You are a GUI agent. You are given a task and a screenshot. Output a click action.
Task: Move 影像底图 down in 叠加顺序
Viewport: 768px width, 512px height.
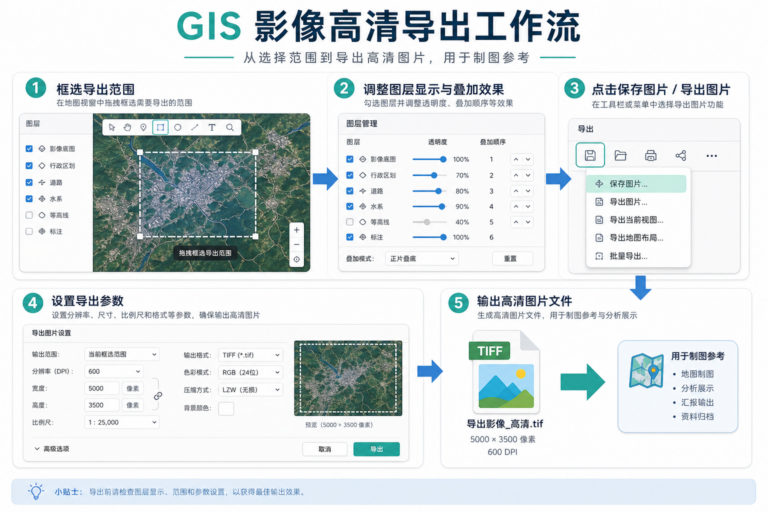point(528,159)
